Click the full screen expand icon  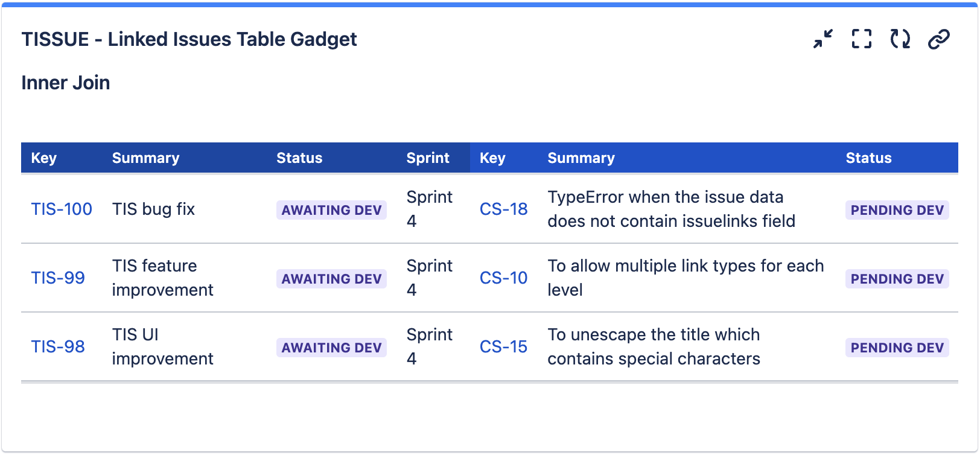pyautogui.click(x=861, y=39)
